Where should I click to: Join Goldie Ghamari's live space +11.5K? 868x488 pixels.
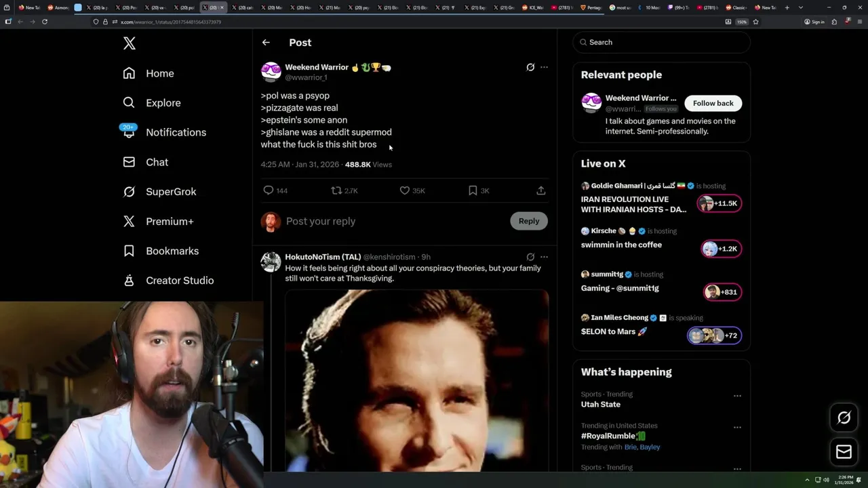point(719,203)
